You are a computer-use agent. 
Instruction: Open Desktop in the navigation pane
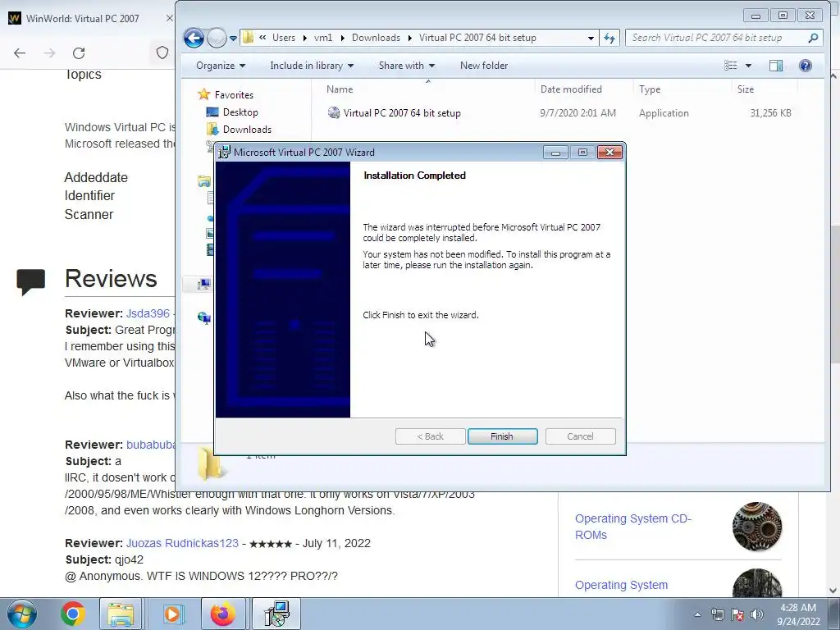[240, 112]
